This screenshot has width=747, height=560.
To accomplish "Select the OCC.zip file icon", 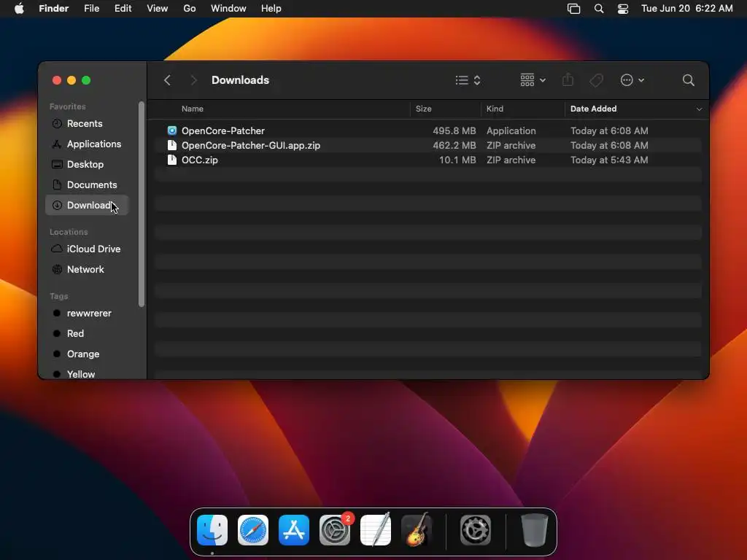I will [x=172, y=160].
